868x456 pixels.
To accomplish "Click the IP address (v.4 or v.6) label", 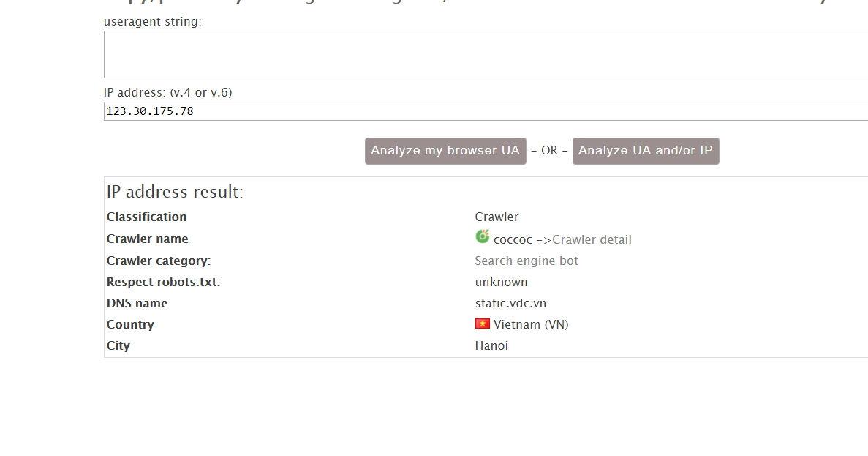I will coord(168,92).
